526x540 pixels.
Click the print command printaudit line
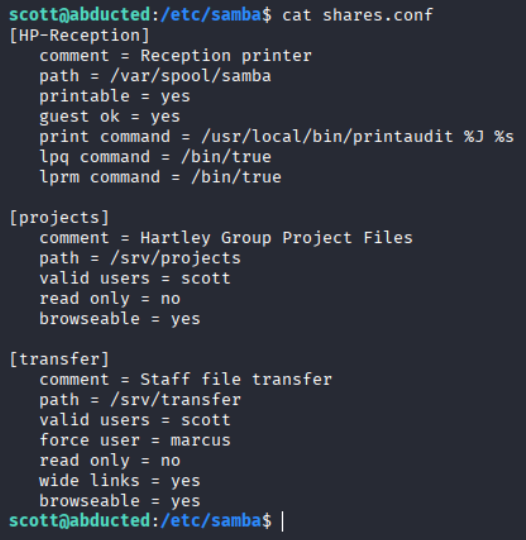coord(277,137)
